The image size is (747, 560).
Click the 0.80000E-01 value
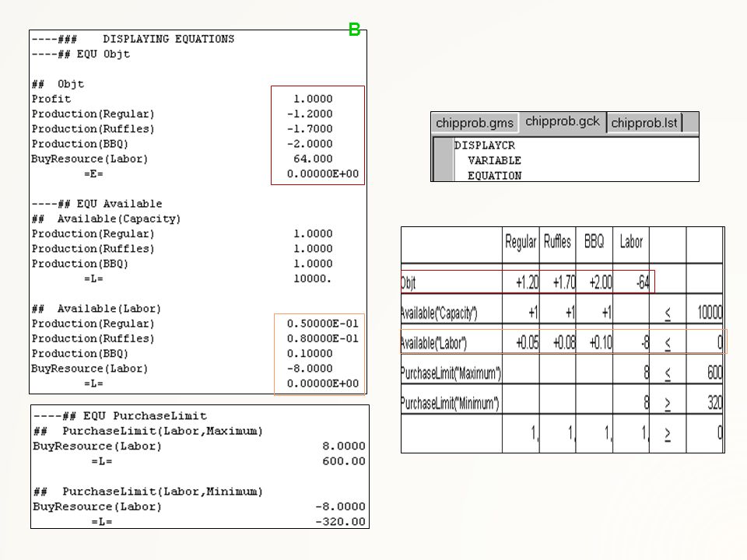click(x=322, y=338)
